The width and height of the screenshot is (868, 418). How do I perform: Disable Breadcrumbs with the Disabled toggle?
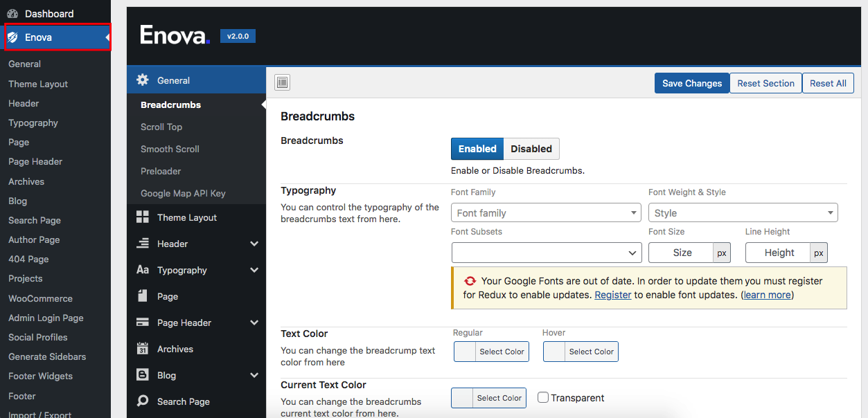[x=531, y=149]
